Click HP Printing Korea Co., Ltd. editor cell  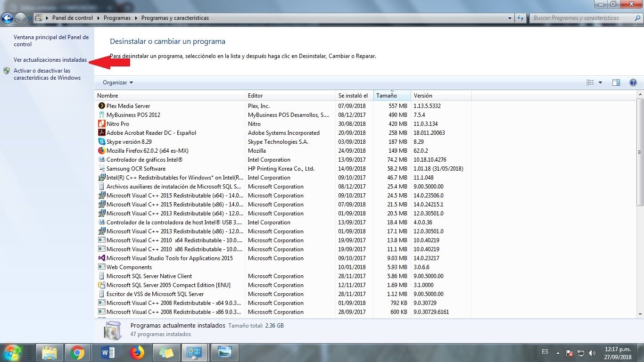(x=281, y=169)
